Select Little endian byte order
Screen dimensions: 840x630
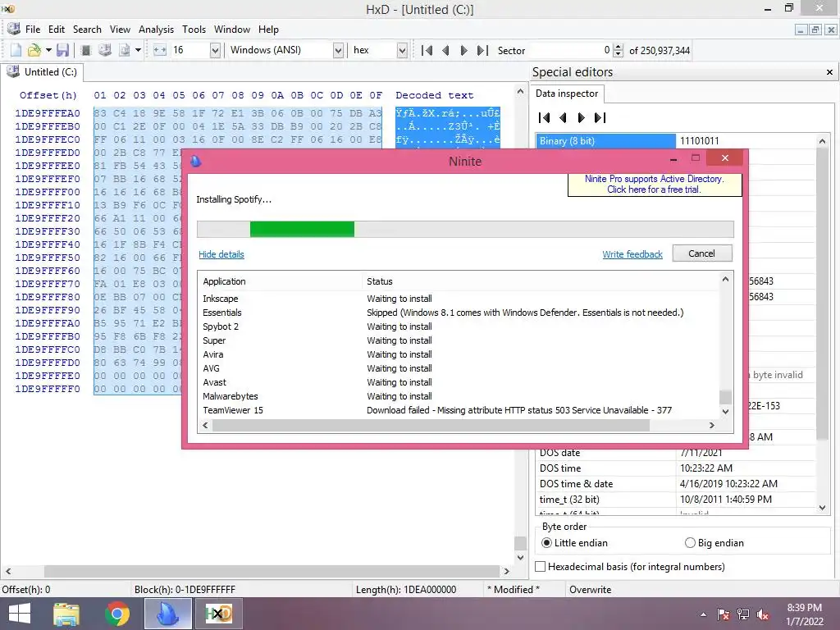(574, 543)
